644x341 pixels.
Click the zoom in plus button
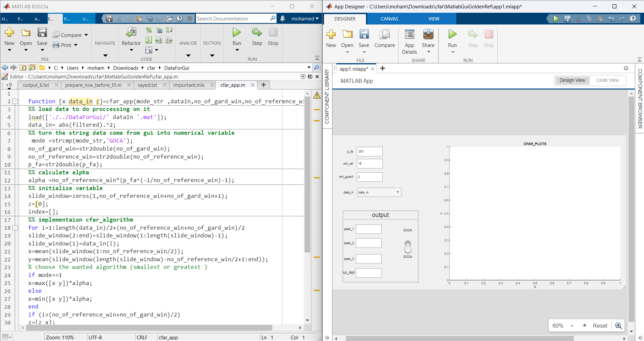(585, 326)
